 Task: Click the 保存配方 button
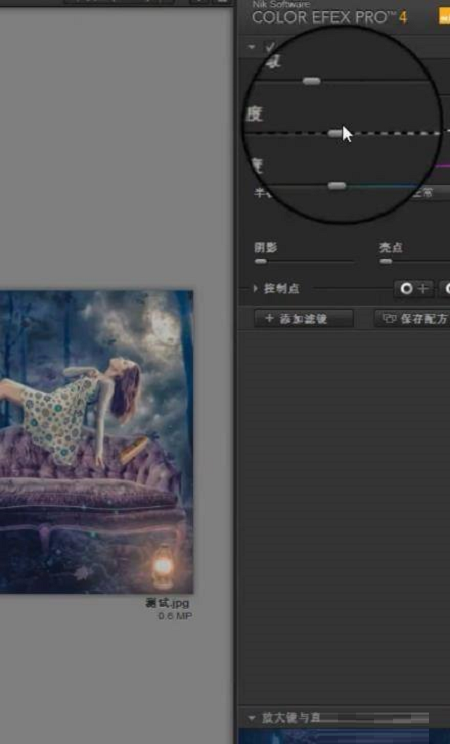coord(412,318)
